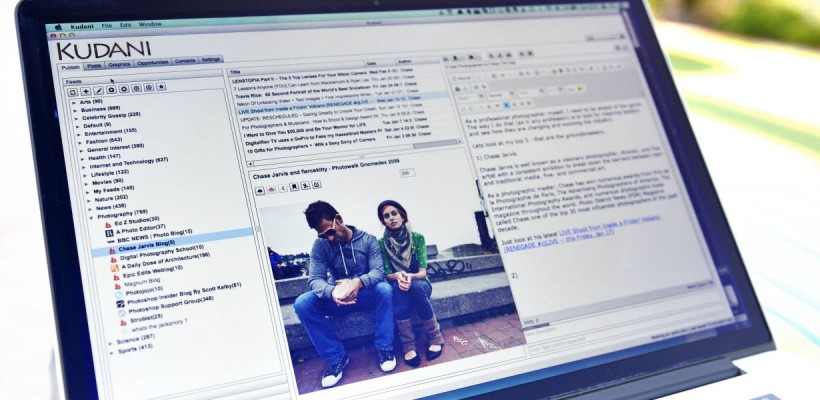This screenshot has width=820, height=400.
Task: Switch to the Posts tab
Action: tap(94, 66)
